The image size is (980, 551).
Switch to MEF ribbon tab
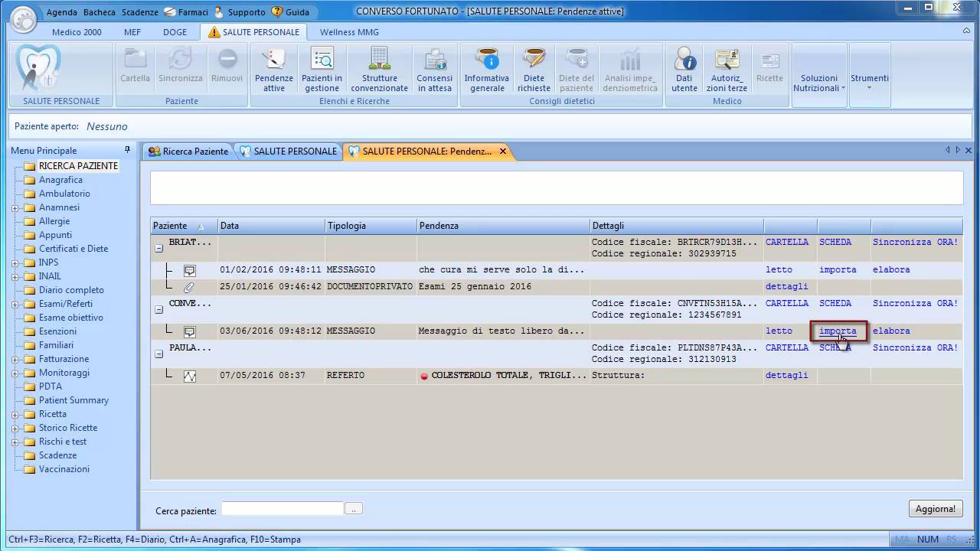coord(132,32)
